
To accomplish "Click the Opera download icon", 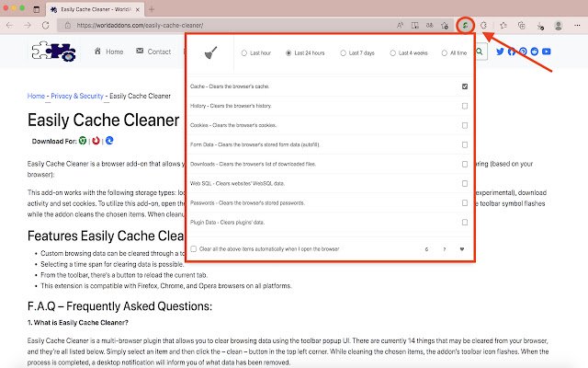I will (96, 141).
